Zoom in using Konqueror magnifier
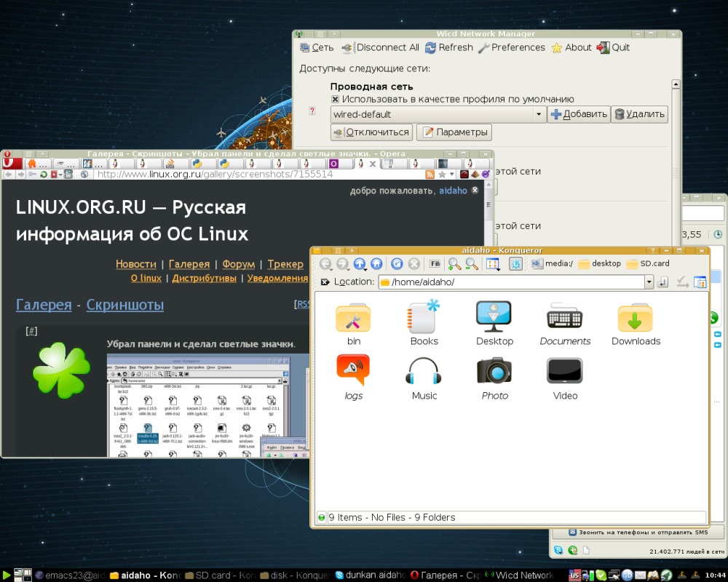Screen dimensions: 728x582 coord(454,264)
